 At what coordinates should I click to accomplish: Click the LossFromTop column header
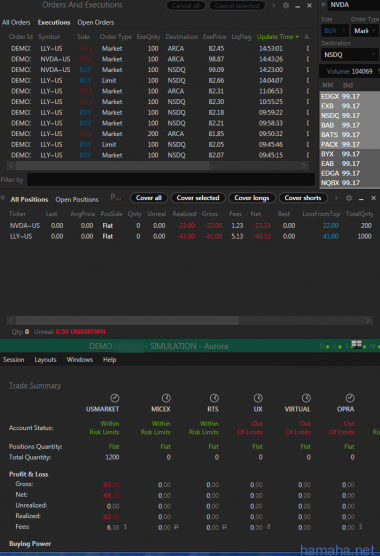tap(321, 214)
